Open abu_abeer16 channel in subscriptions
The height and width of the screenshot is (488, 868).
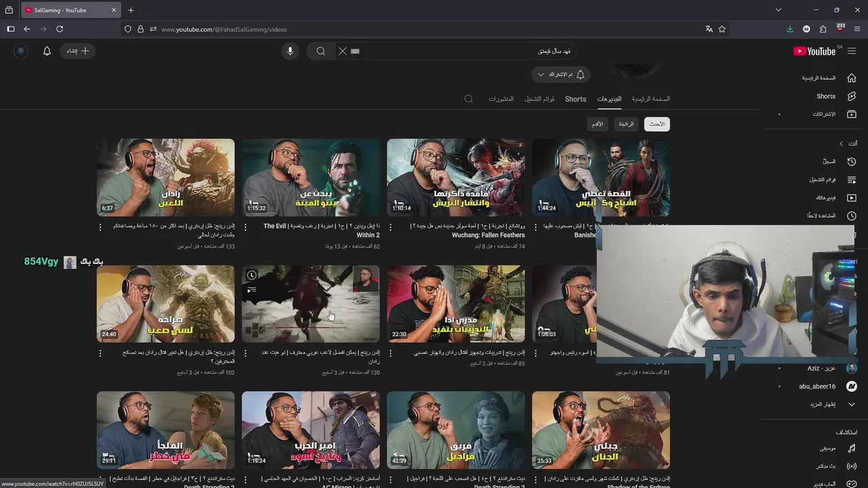pyautogui.click(x=817, y=386)
